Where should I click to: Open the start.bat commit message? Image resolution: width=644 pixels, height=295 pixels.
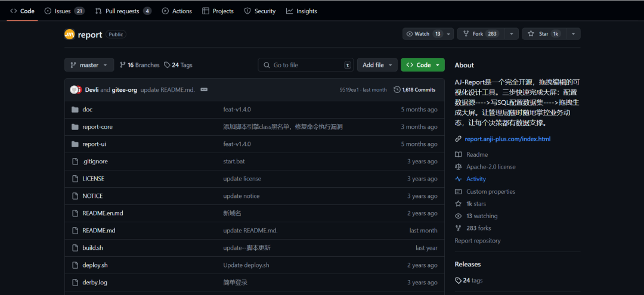pos(234,162)
